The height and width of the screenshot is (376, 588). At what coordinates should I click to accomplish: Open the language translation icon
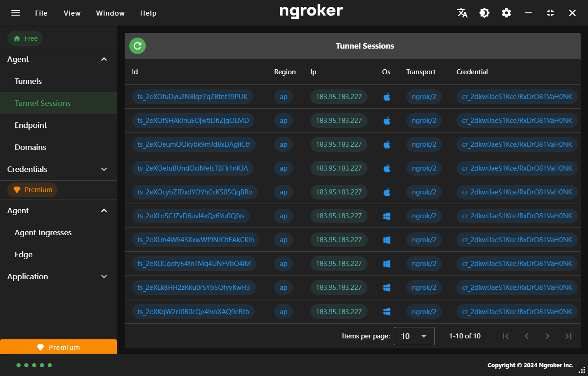[462, 13]
